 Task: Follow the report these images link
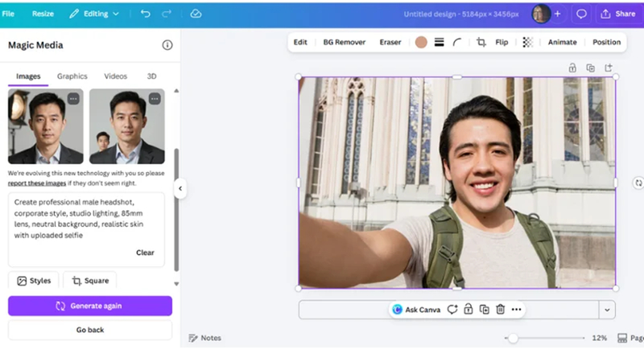point(37,183)
